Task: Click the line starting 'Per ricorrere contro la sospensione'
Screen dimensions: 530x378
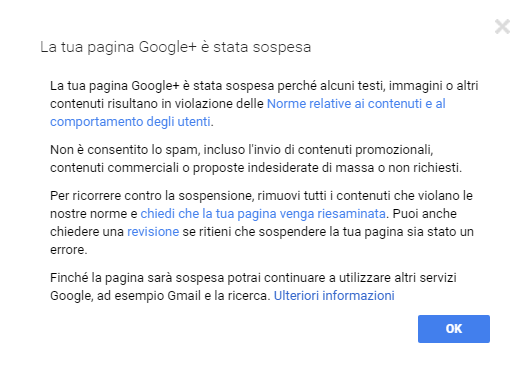Action: 261,196
